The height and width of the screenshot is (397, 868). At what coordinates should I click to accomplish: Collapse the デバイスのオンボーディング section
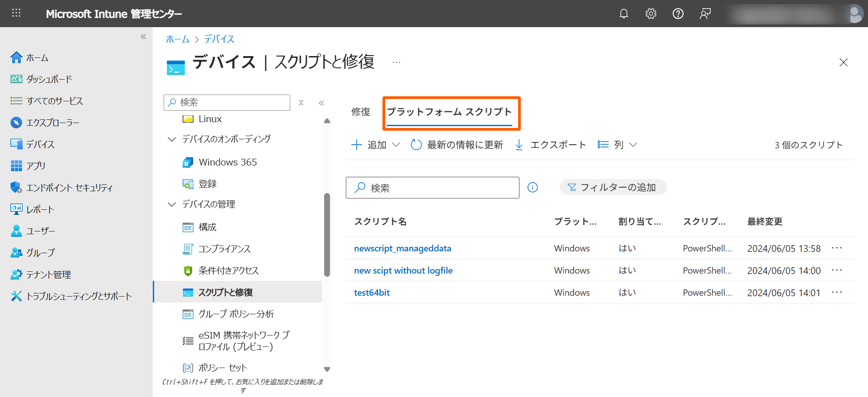[x=172, y=139]
